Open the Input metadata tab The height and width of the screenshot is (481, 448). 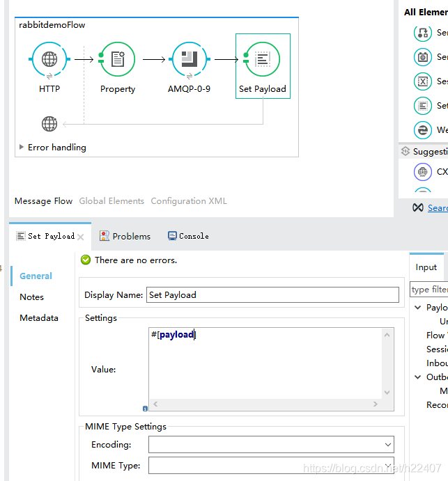[x=426, y=267]
